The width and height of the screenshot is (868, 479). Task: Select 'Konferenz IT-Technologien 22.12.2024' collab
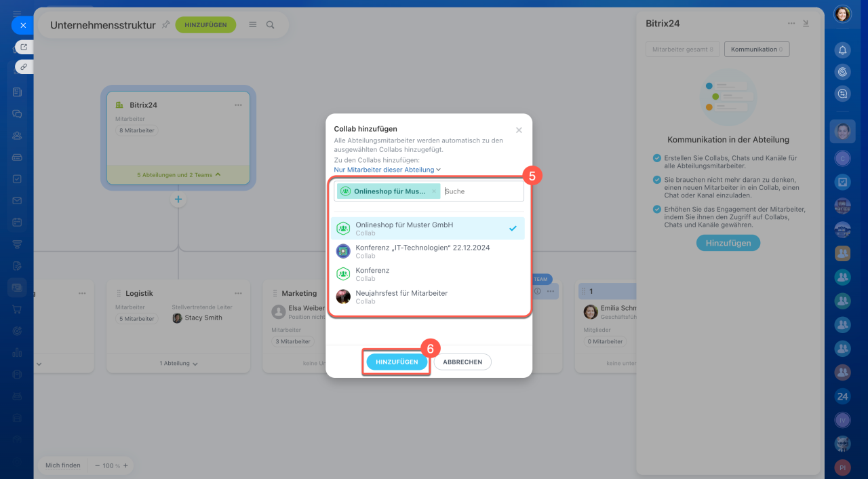pos(428,251)
